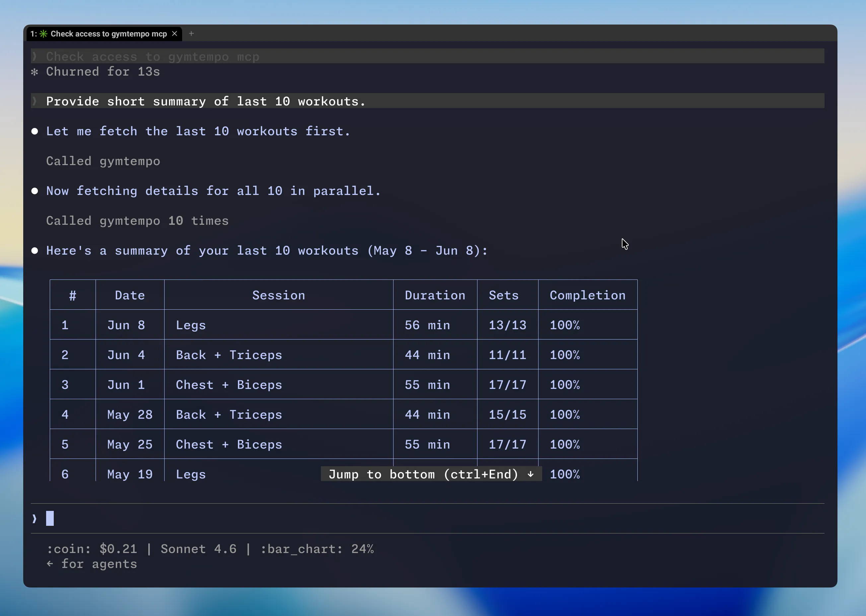This screenshot has height=616, width=866.
Task: Click the 'Session' column header
Action: pos(279,295)
